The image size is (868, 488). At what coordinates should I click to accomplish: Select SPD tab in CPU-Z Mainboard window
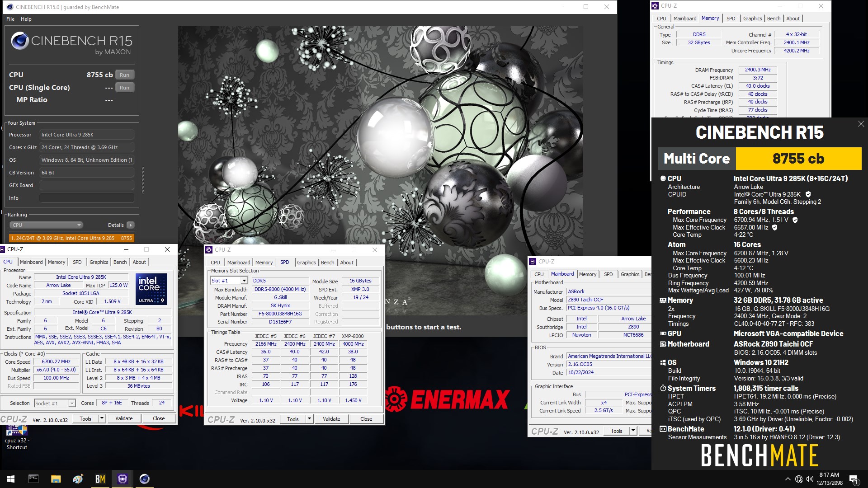click(609, 274)
